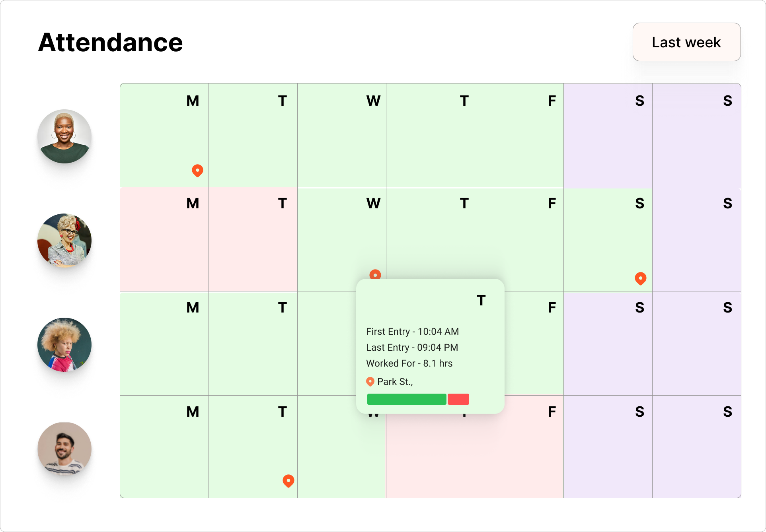Select third employee avatar with curly hair
This screenshot has width=766, height=532.
[x=64, y=345]
